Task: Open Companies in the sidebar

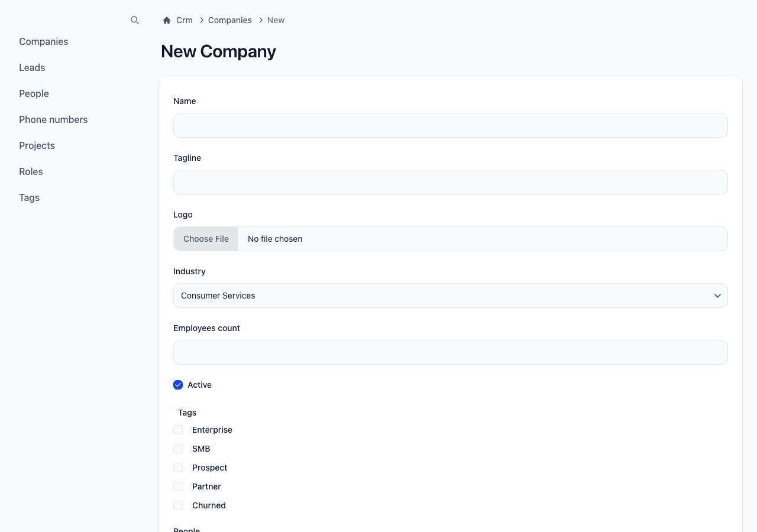Action: coord(44,41)
